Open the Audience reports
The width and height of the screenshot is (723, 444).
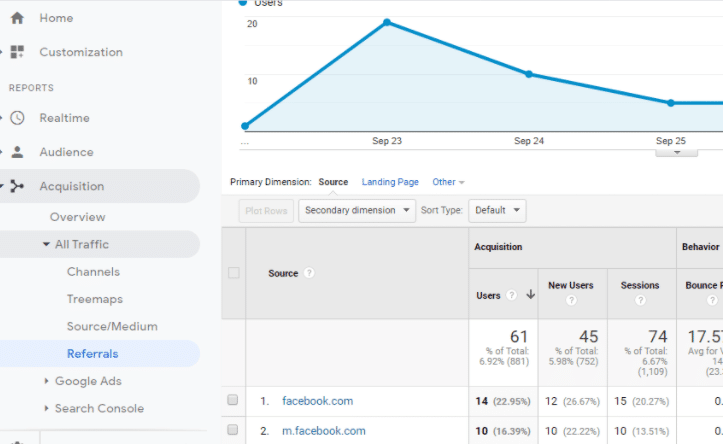click(x=66, y=152)
